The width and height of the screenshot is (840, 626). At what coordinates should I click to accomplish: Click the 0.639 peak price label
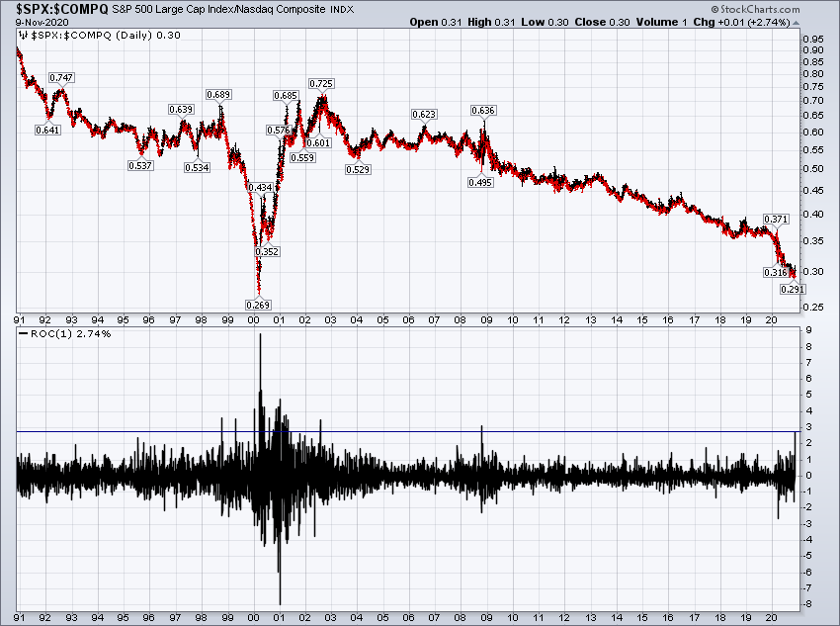181,110
